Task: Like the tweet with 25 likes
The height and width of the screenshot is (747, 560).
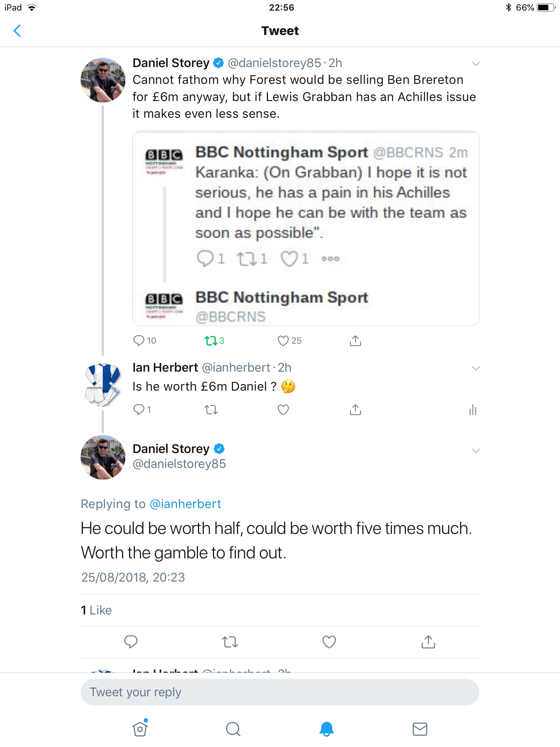Action: point(283,341)
